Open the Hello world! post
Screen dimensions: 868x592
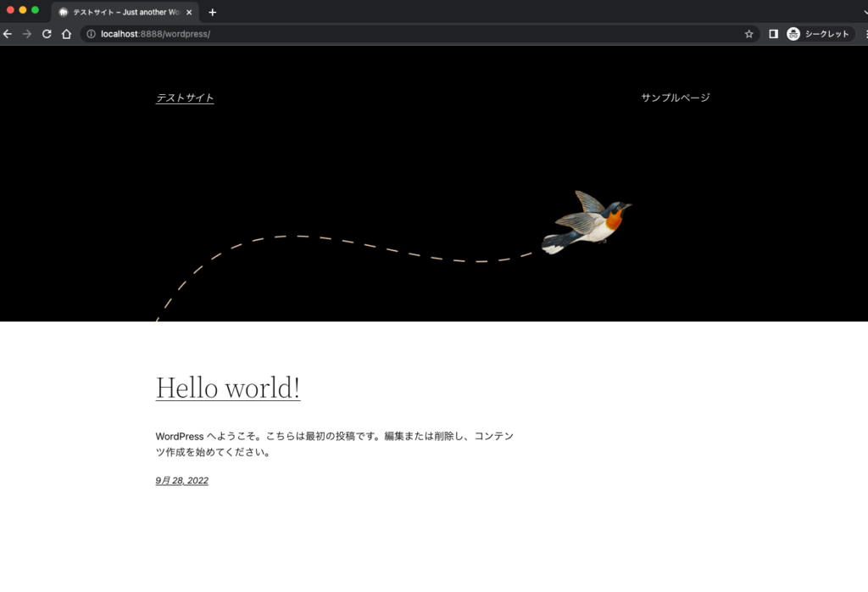click(228, 388)
